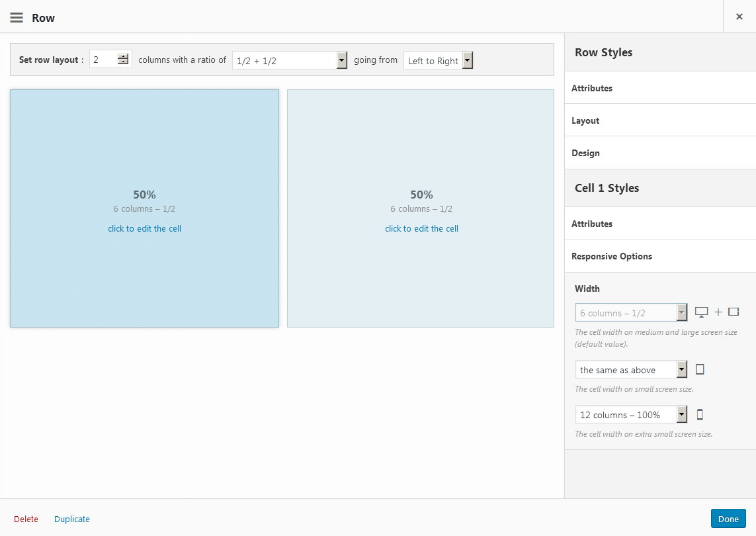Screen dimensions: 756x536
Task: Increase the row column count with the stepper
Action: click(123, 56)
